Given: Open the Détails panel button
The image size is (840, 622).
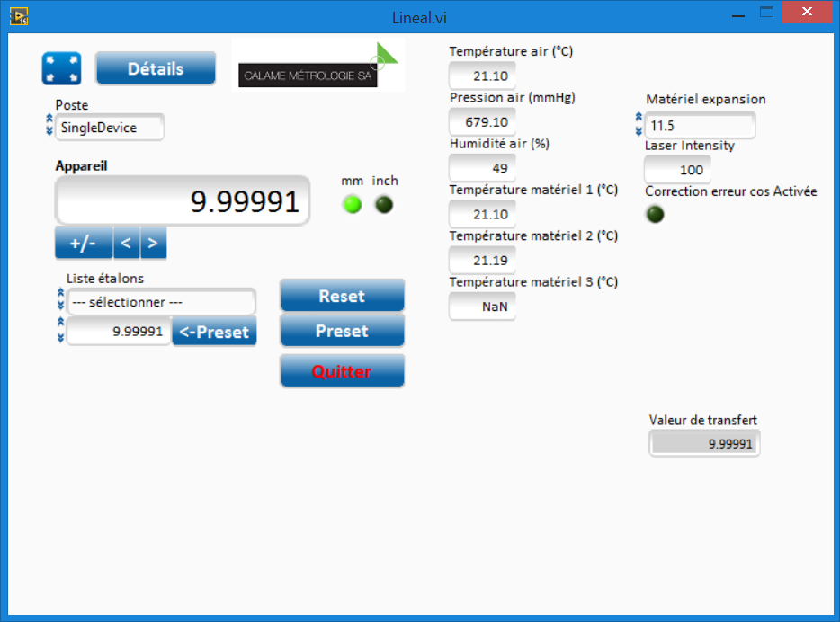Looking at the screenshot, I should (x=155, y=69).
